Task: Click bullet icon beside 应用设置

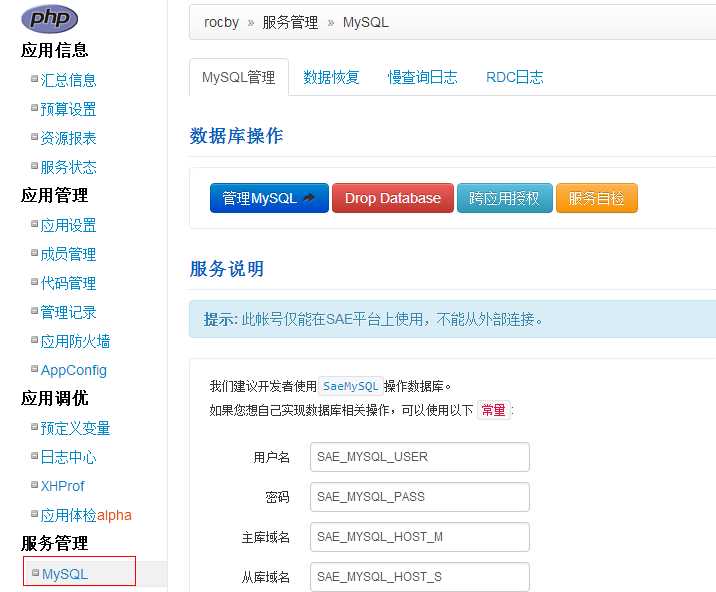Action: 34,224
